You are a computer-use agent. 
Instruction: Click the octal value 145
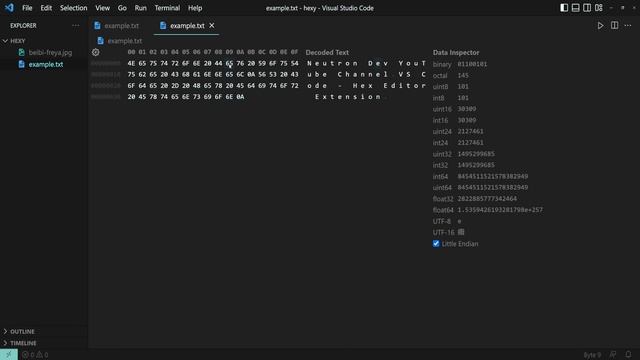(463, 76)
